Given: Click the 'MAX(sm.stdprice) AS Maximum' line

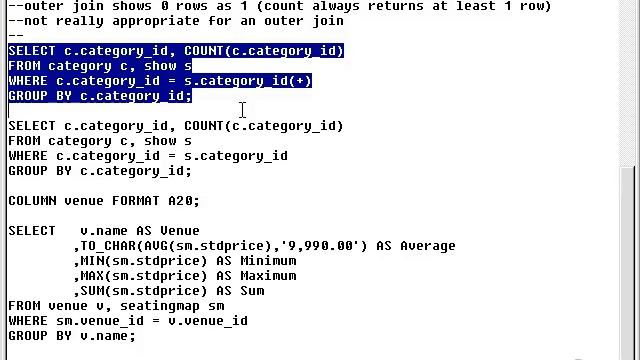Looking at the screenshot, I should 185,276.
